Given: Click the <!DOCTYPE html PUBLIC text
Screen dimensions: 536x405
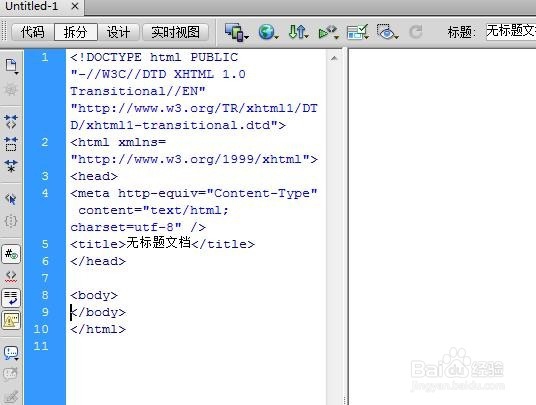Looking at the screenshot, I should tap(154, 57).
